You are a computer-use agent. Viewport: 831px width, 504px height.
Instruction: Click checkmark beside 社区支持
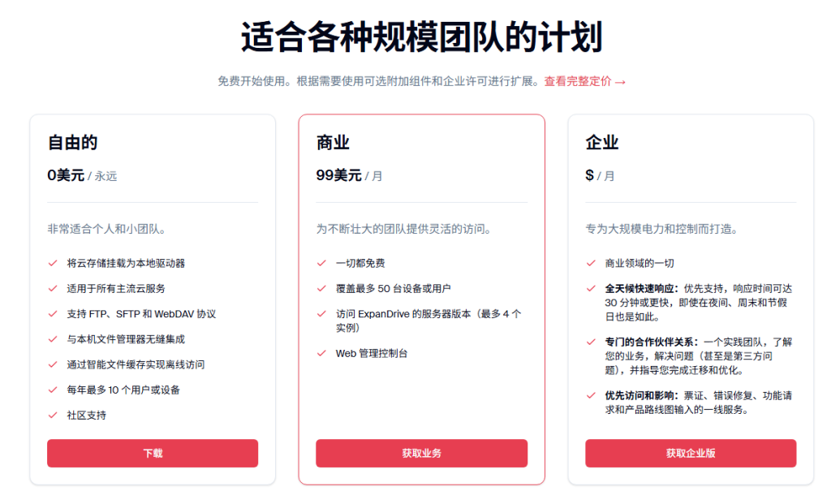[53, 415]
